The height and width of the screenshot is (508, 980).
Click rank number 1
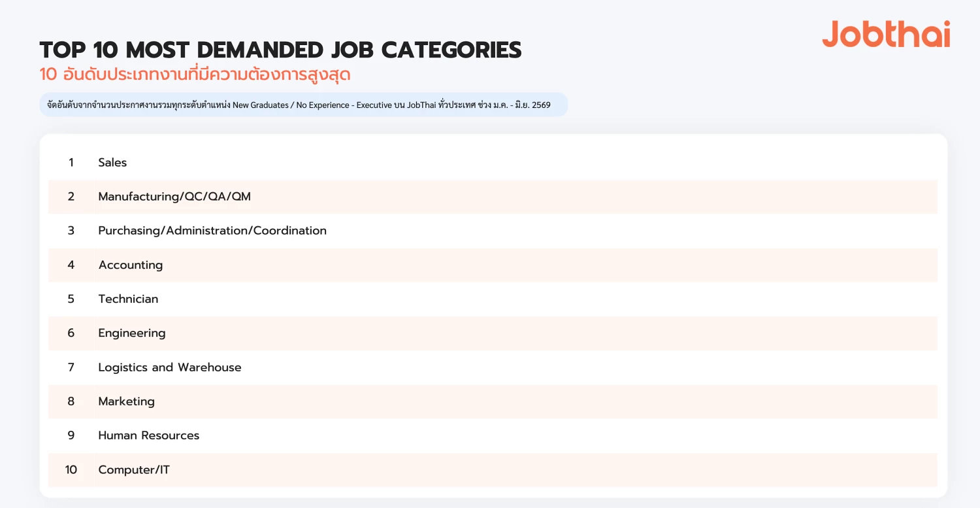pyautogui.click(x=71, y=162)
